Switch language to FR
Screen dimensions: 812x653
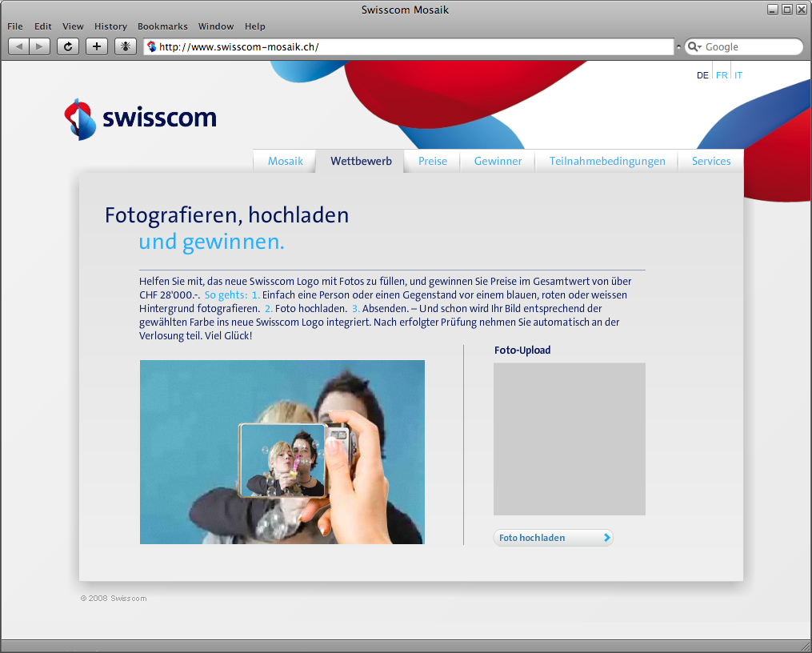click(x=722, y=75)
